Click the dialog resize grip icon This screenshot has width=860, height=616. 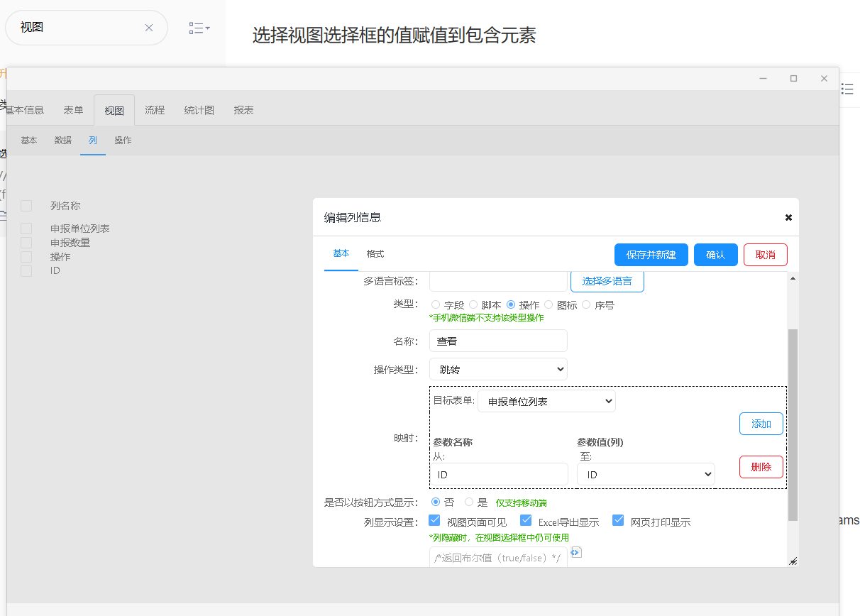point(793,561)
